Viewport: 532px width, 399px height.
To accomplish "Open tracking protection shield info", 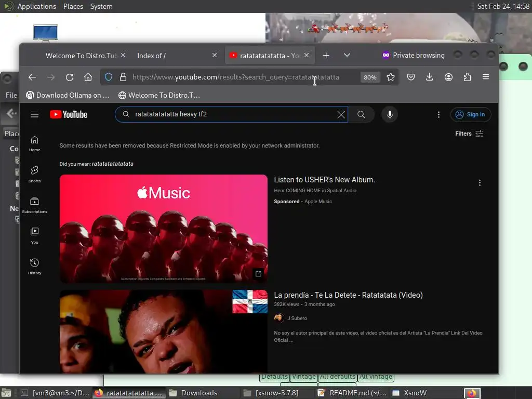I will click(108, 77).
